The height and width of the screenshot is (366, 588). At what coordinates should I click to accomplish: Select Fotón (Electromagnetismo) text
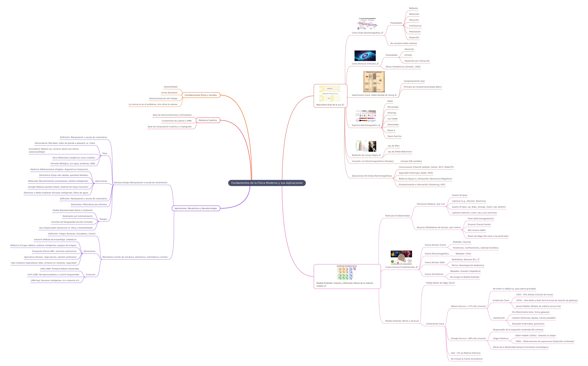pyautogui.click(x=481, y=219)
